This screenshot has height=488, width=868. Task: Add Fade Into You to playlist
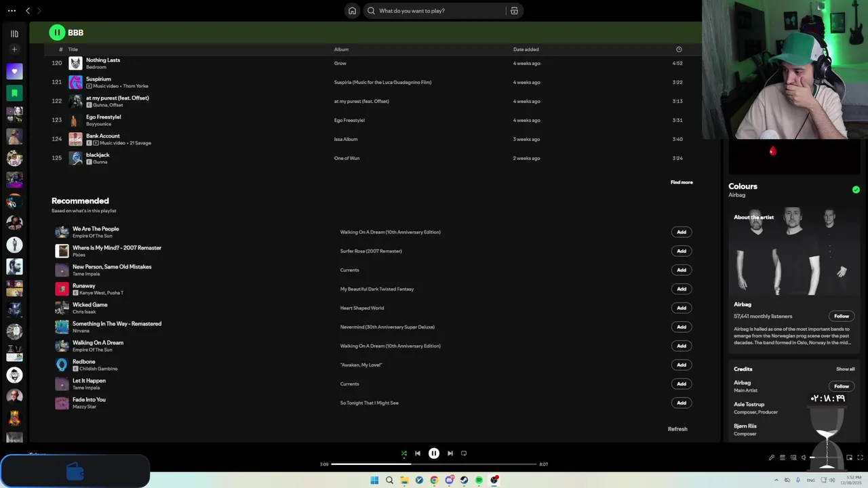[x=682, y=403]
